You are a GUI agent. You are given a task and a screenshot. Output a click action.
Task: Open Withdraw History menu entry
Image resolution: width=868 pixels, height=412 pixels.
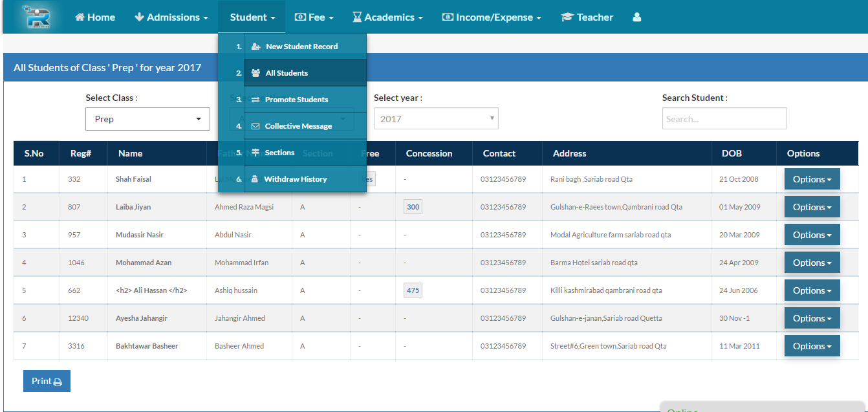[305, 179]
